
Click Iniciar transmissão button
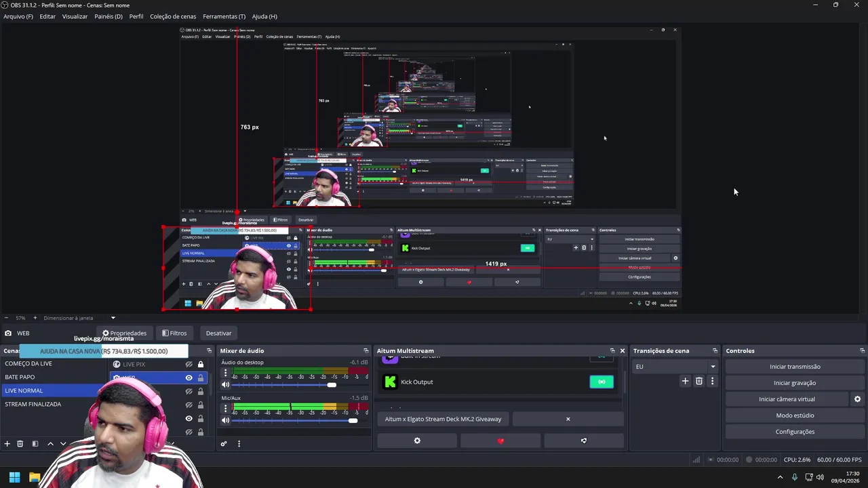pos(795,367)
